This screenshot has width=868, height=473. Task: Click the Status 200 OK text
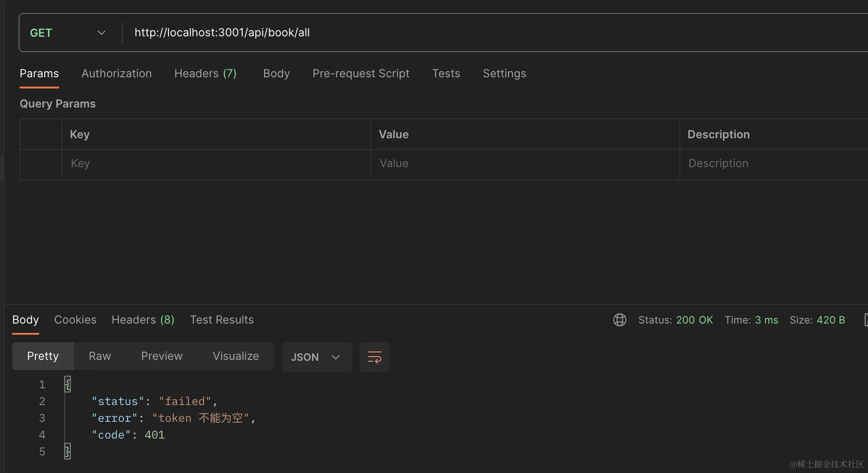tap(675, 320)
